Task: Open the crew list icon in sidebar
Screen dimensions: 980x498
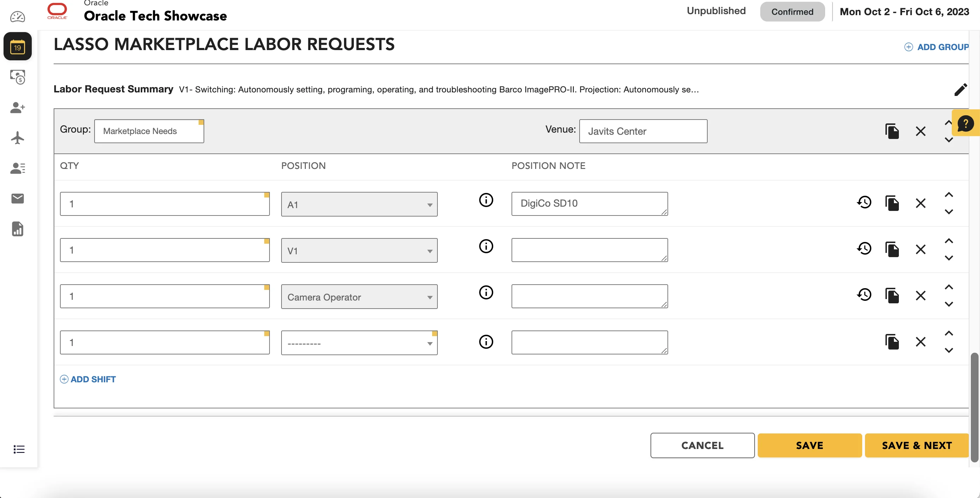Action: 18,168
